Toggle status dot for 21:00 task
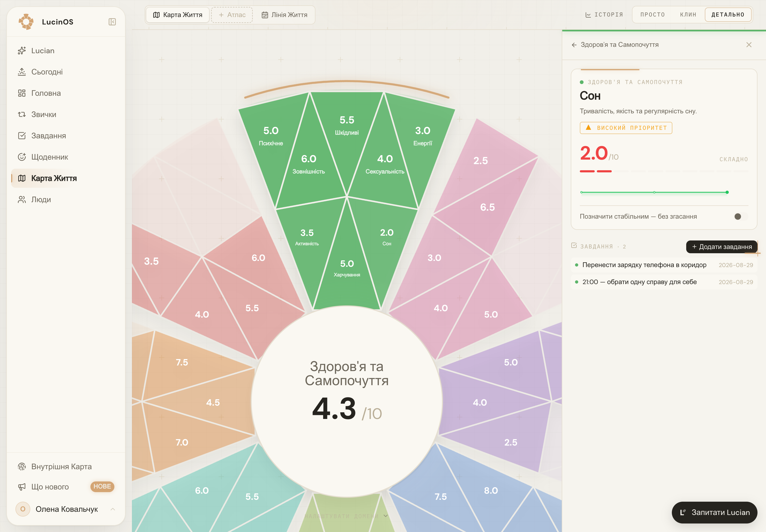The image size is (766, 532). tap(576, 282)
